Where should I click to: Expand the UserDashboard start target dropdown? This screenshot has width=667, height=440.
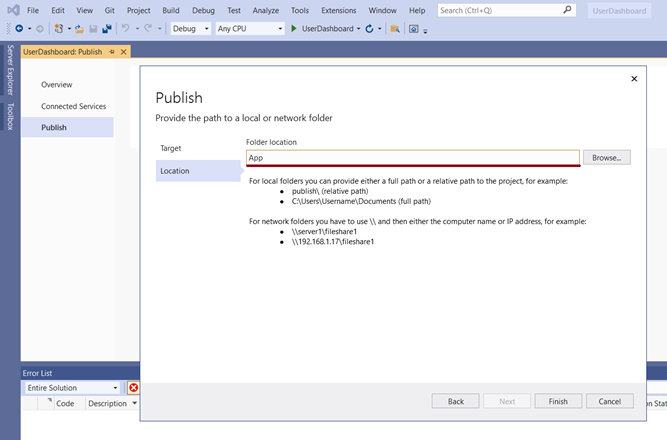coord(358,29)
